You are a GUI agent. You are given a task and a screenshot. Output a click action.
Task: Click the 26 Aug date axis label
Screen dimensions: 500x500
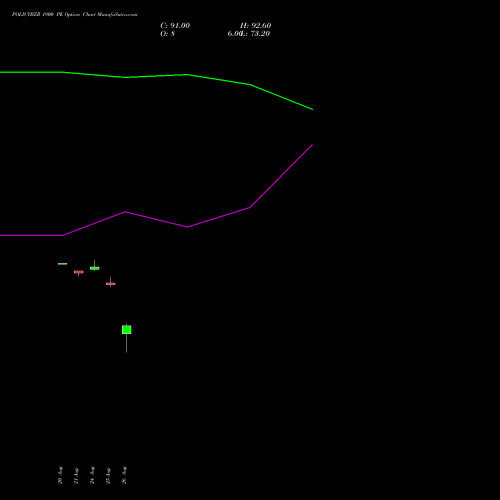pyautogui.click(x=124, y=475)
